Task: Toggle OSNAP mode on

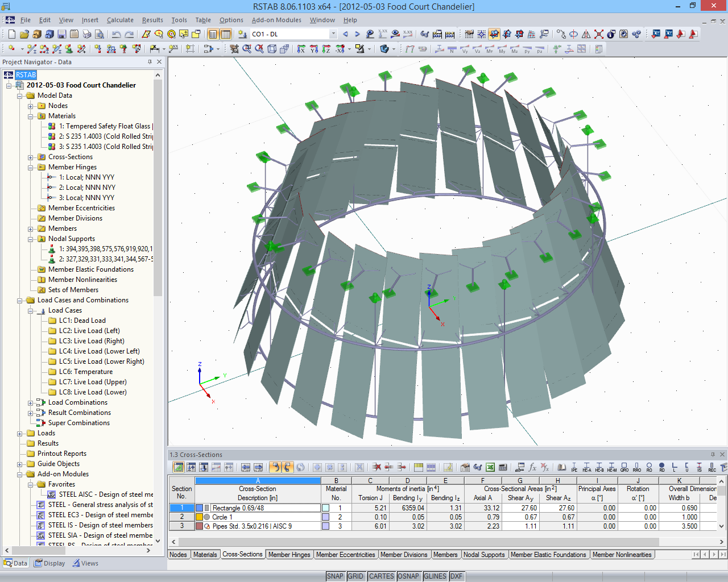Action: (x=408, y=576)
